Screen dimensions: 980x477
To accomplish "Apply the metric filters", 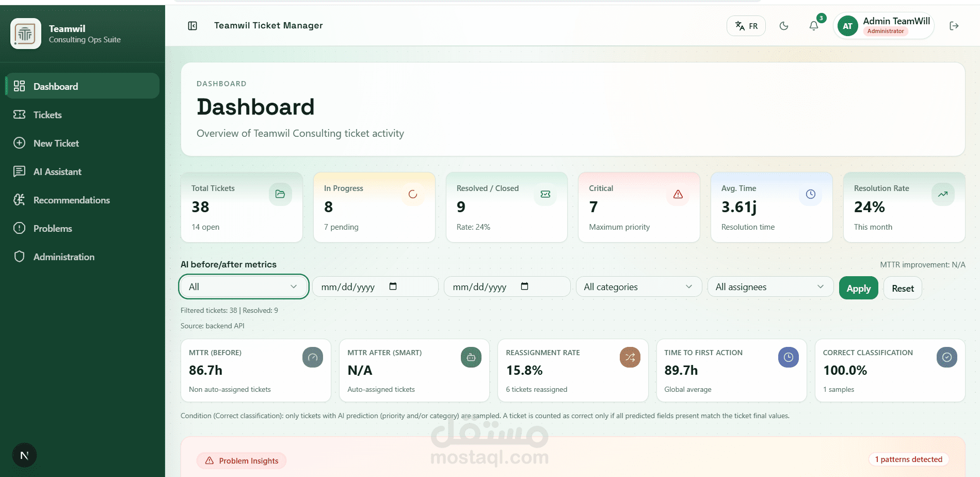I will pyautogui.click(x=858, y=289).
